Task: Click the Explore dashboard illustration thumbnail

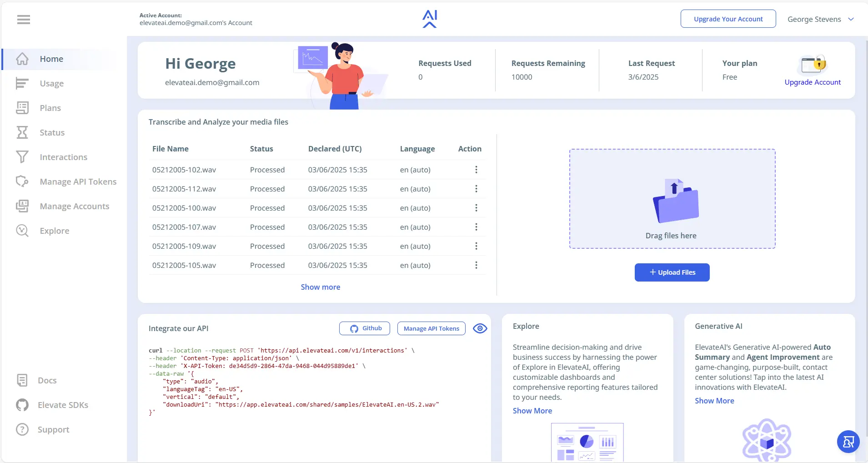Action: tap(587, 442)
